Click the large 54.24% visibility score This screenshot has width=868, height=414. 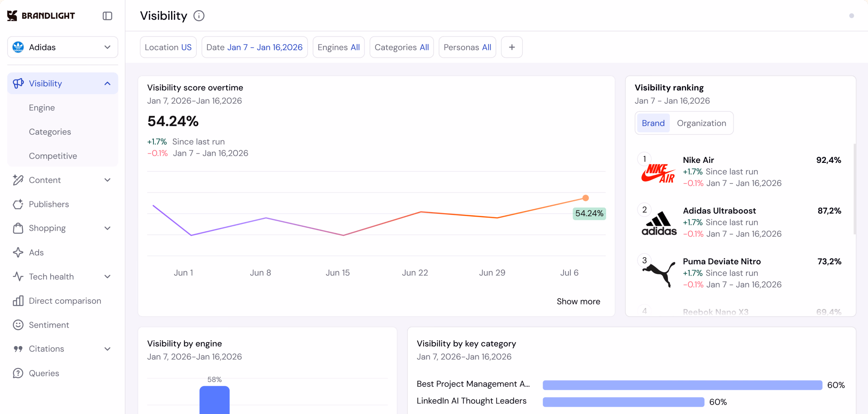pos(173,121)
